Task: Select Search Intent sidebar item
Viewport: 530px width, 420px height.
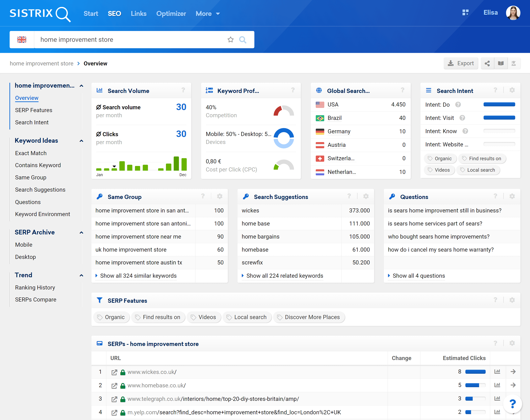Action: pos(32,123)
